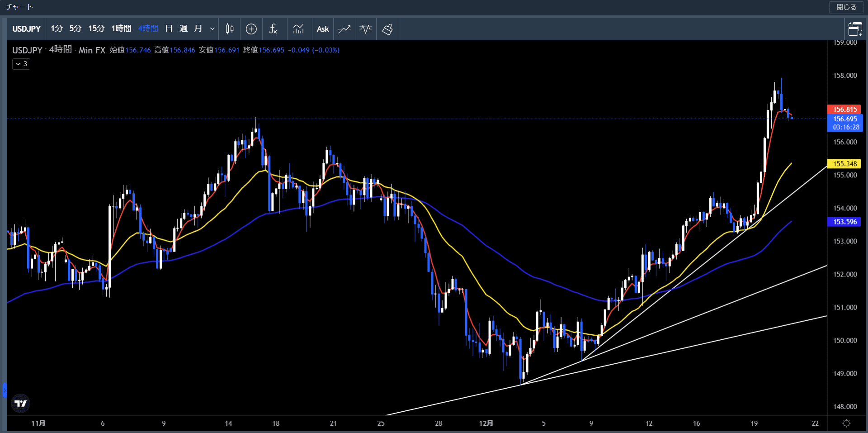The height and width of the screenshot is (433, 868).
Task: Click the compare/add symbol plus icon
Action: coord(251,29)
